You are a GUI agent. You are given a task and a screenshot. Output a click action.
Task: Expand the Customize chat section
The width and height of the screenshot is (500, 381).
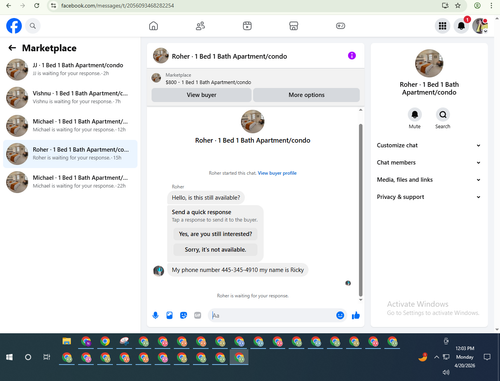429,145
